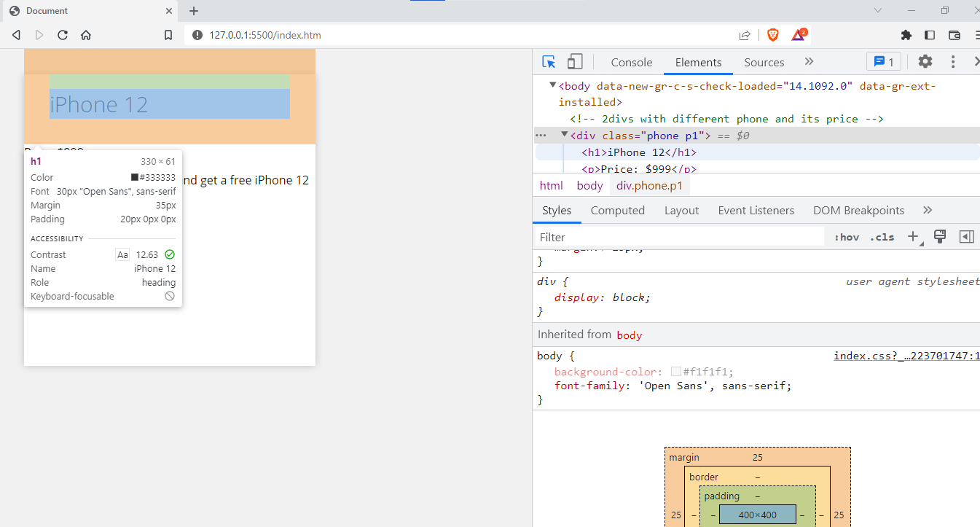Image resolution: width=980 pixels, height=527 pixels.
Task: Open the browser home page
Action: pyautogui.click(x=86, y=35)
